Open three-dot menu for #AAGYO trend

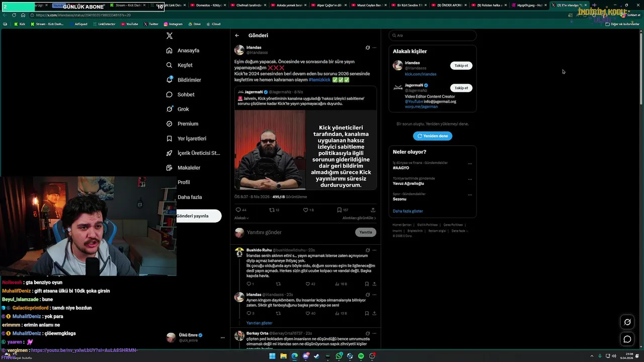click(470, 163)
